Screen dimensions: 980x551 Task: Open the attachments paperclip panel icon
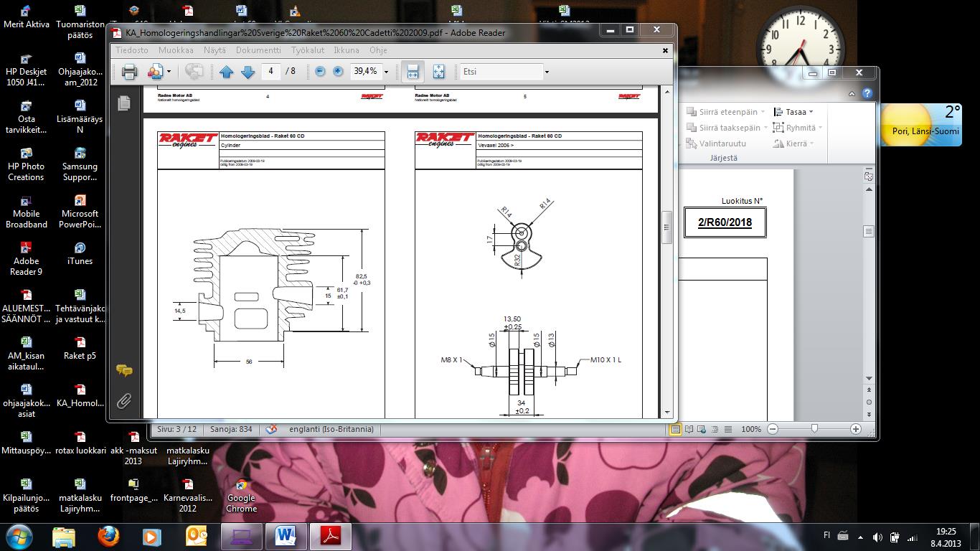tap(124, 400)
